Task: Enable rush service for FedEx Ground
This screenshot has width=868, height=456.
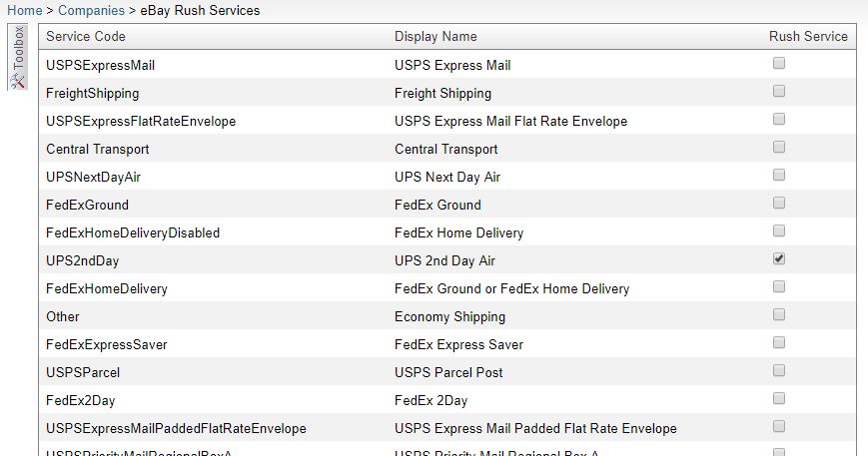Action: tap(779, 203)
